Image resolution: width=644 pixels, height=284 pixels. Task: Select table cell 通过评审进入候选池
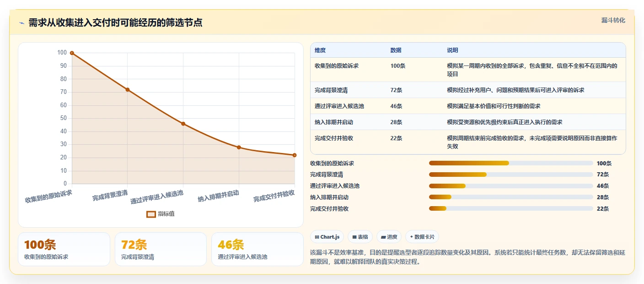[x=339, y=106]
